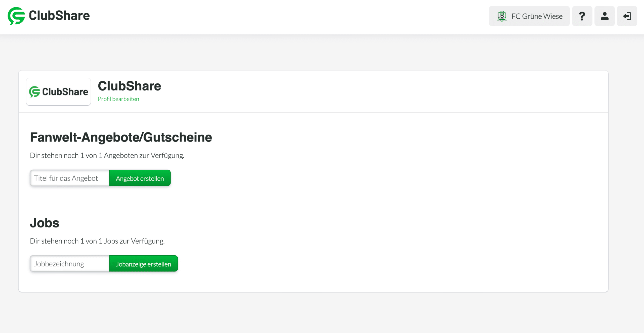Screen dimensions: 644x333
Task: Click the green swirl in the profile logo
Action: point(34,92)
